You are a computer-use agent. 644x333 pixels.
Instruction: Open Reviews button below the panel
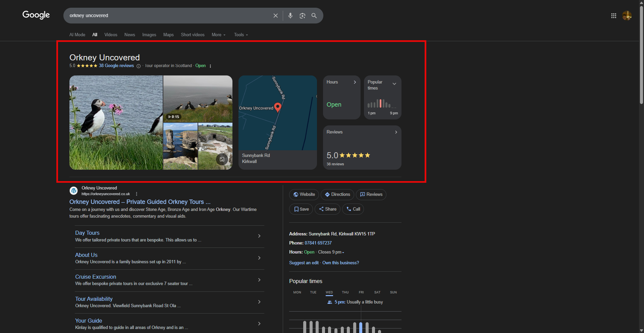371,195
